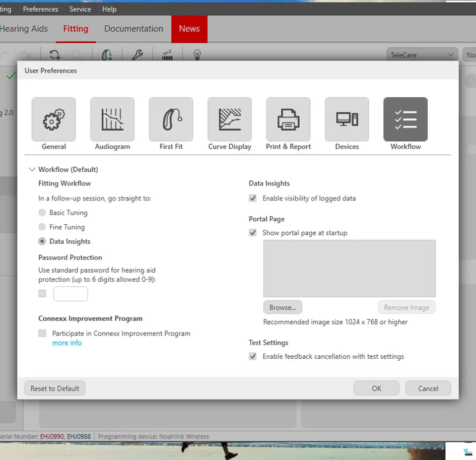
Task: Open the Service menu
Action: [x=80, y=9]
